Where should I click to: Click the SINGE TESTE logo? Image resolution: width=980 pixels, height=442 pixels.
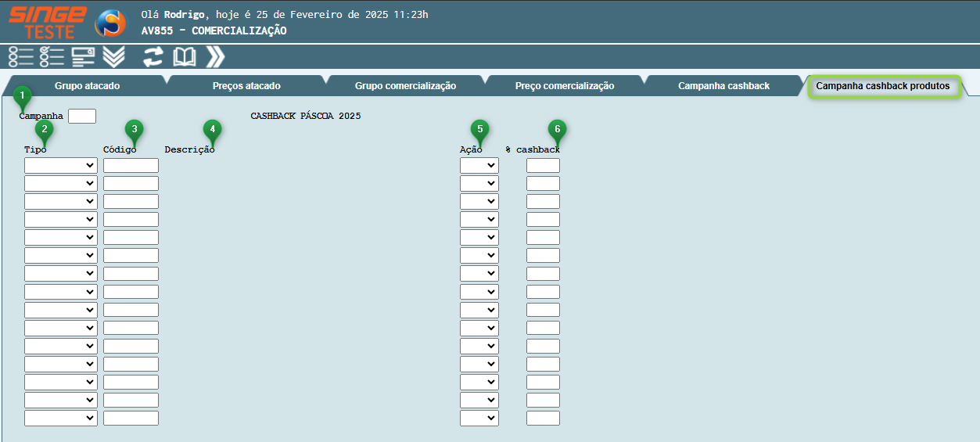pyautogui.click(x=47, y=22)
